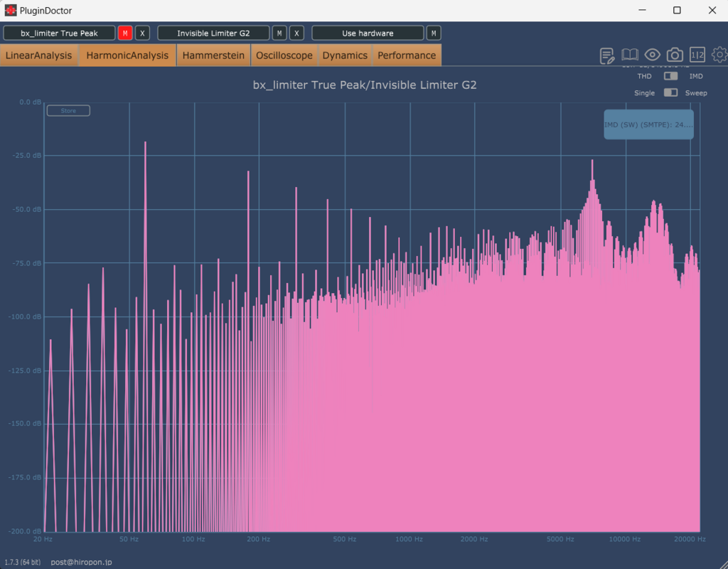The image size is (728, 569).
Task: Click the Single label
Action: click(644, 93)
